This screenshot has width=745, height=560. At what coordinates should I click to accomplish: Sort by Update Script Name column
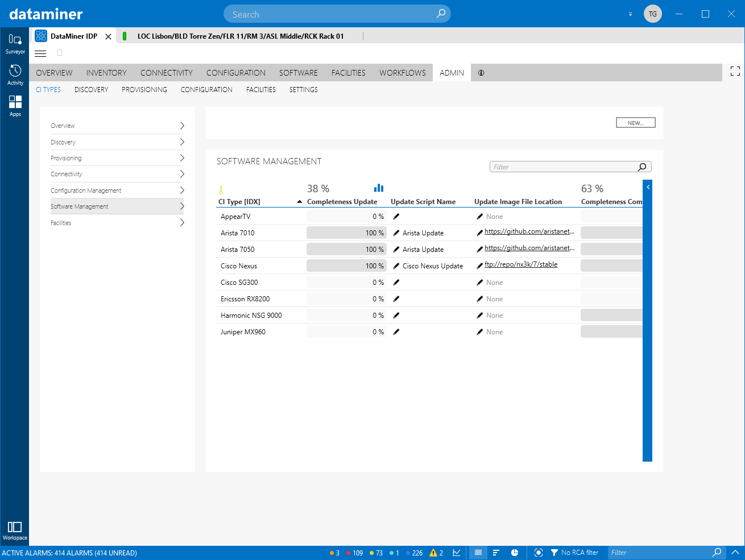pyautogui.click(x=423, y=202)
